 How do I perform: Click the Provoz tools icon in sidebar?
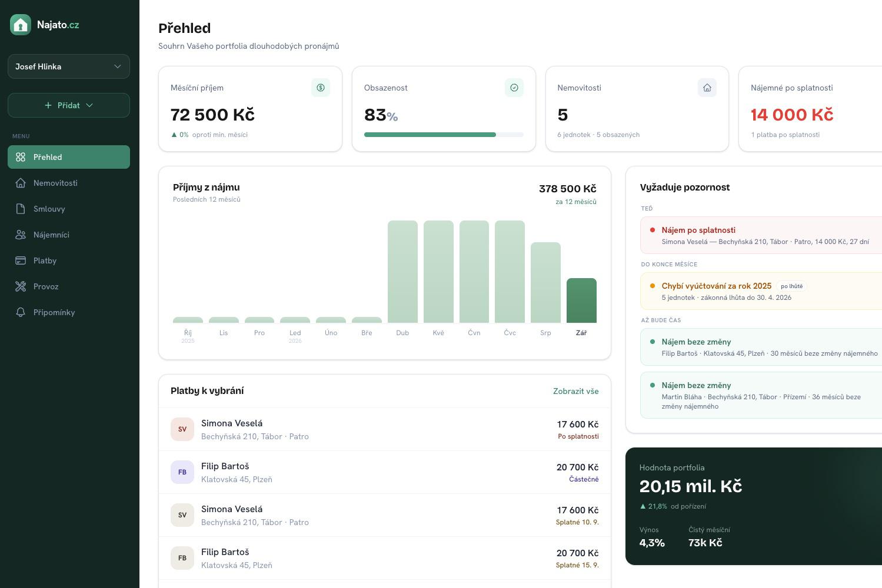click(21, 286)
